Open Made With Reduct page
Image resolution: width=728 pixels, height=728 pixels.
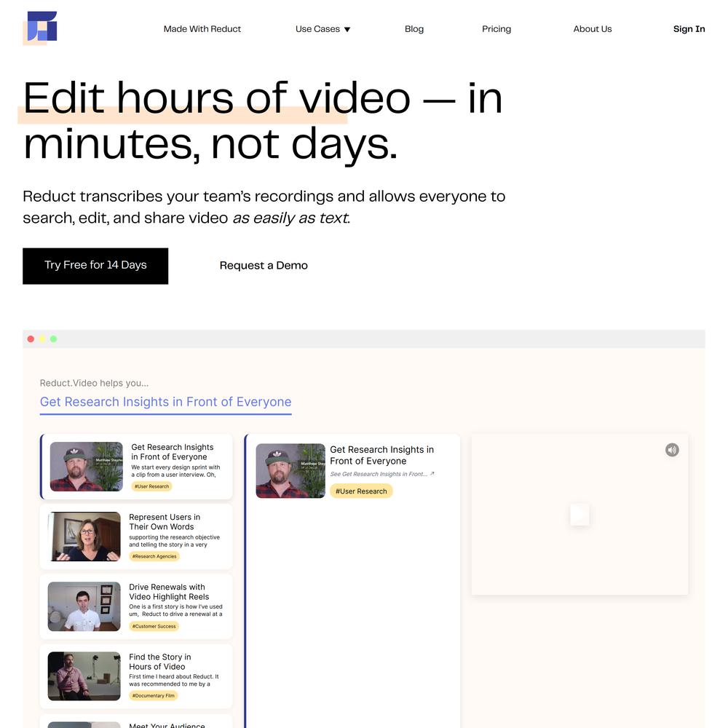(x=202, y=29)
